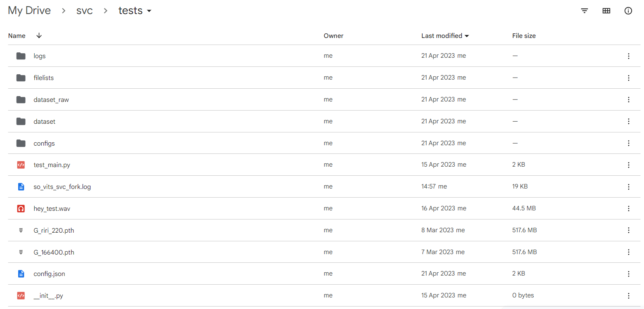Open the three-dot menu for config.json
The width and height of the screenshot is (644, 309).
point(628,273)
